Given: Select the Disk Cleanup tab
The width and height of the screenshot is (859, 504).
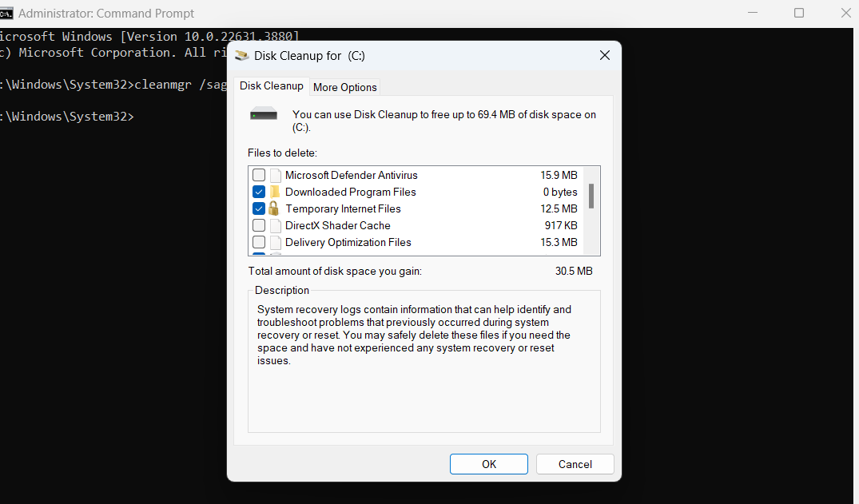Looking at the screenshot, I should click(271, 86).
